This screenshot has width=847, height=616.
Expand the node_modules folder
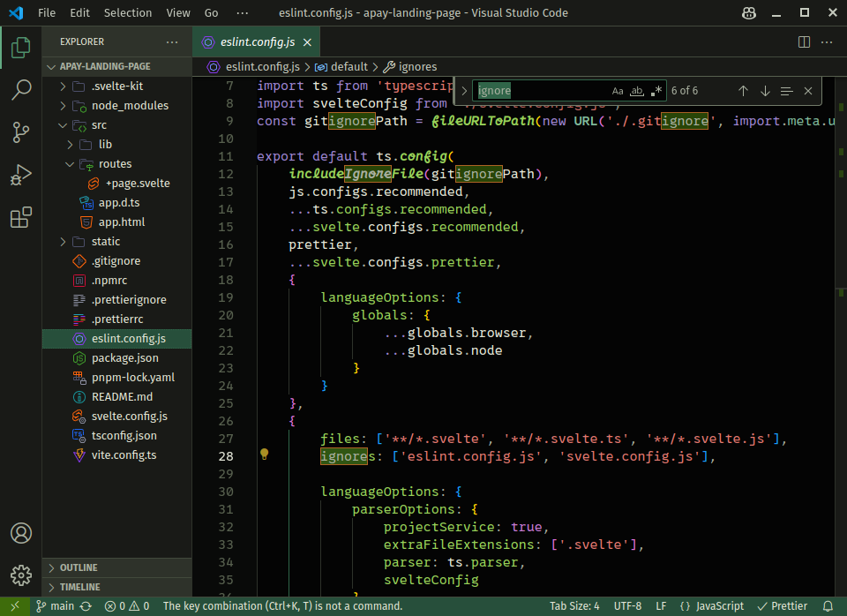(117, 105)
